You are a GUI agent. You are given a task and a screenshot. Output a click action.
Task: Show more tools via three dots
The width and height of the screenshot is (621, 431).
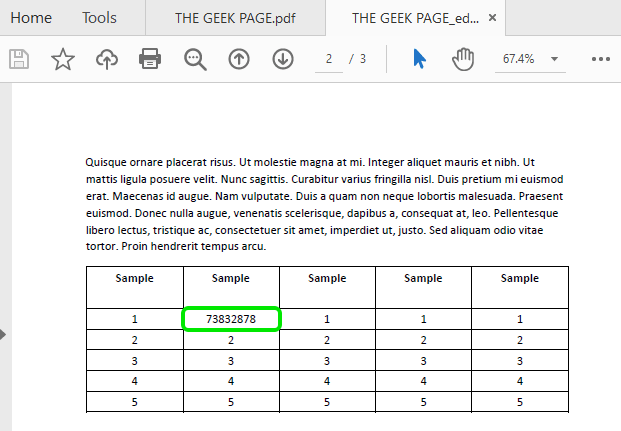point(601,59)
